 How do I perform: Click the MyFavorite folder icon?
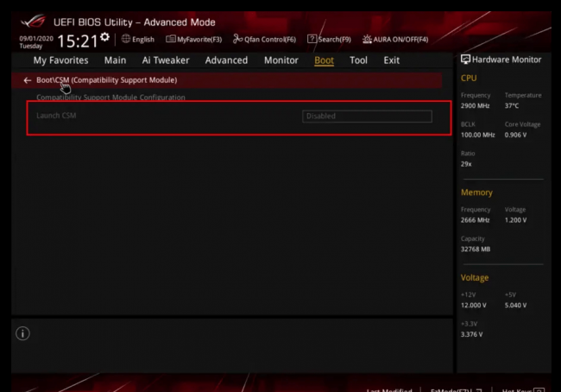click(x=171, y=39)
